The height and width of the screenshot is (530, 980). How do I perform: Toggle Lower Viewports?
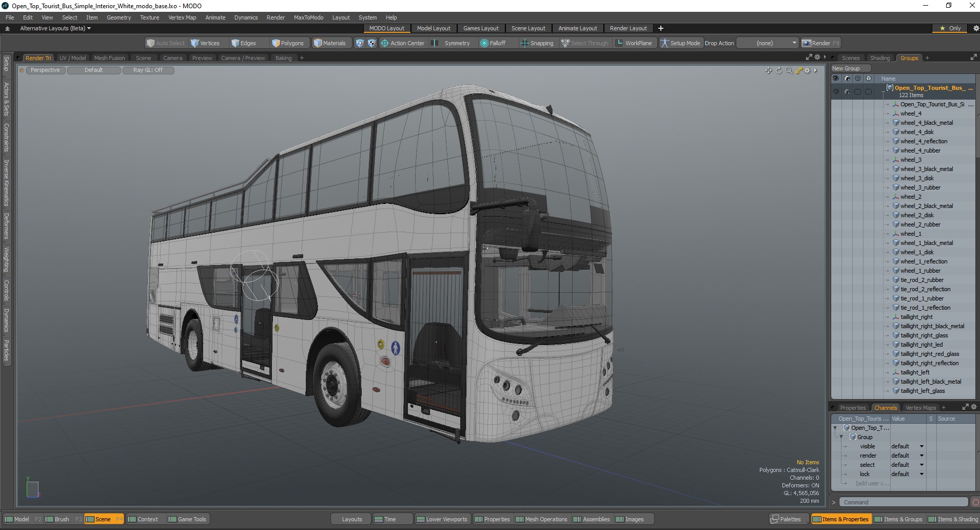(x=442, y=519)
